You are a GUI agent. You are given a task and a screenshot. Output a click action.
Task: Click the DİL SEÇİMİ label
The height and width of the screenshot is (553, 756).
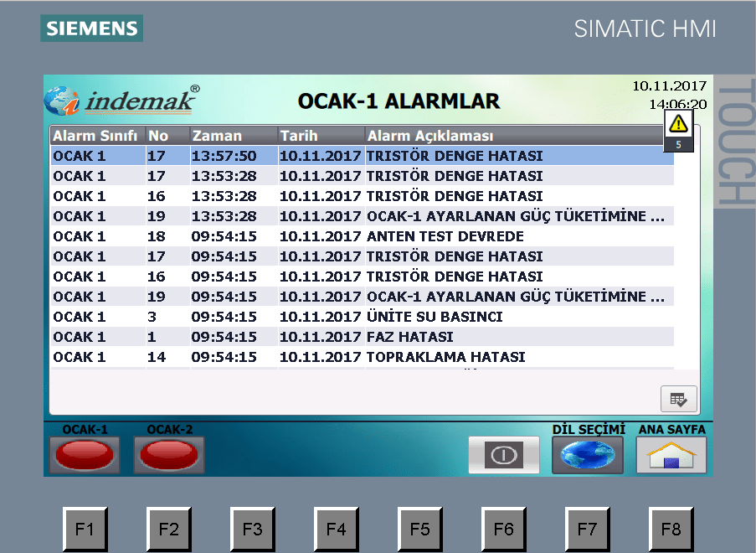click(x=589, y=429)
